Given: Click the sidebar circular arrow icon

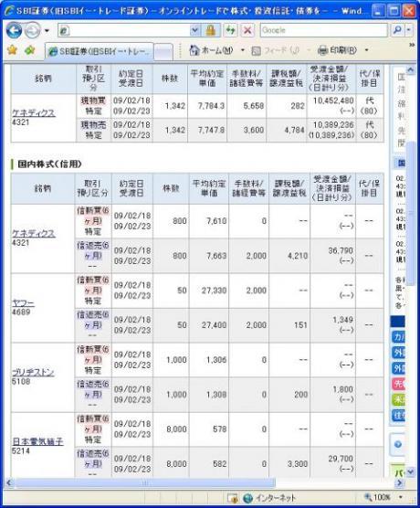Looking at the screenshot, I should [398, 444].
